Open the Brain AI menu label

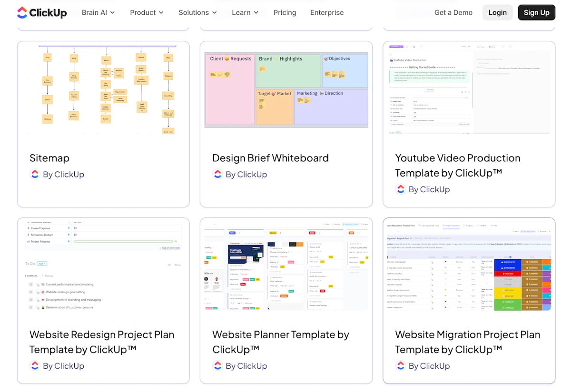94,13
